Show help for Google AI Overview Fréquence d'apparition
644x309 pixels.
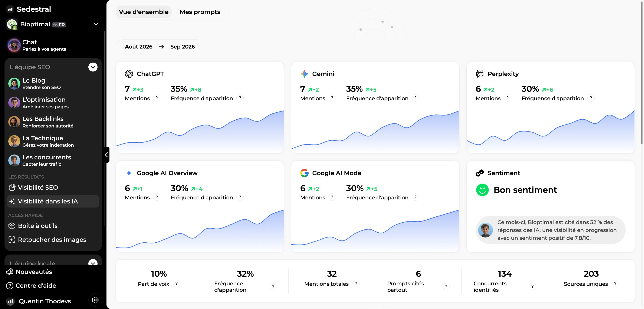click(x=240, y=197)
